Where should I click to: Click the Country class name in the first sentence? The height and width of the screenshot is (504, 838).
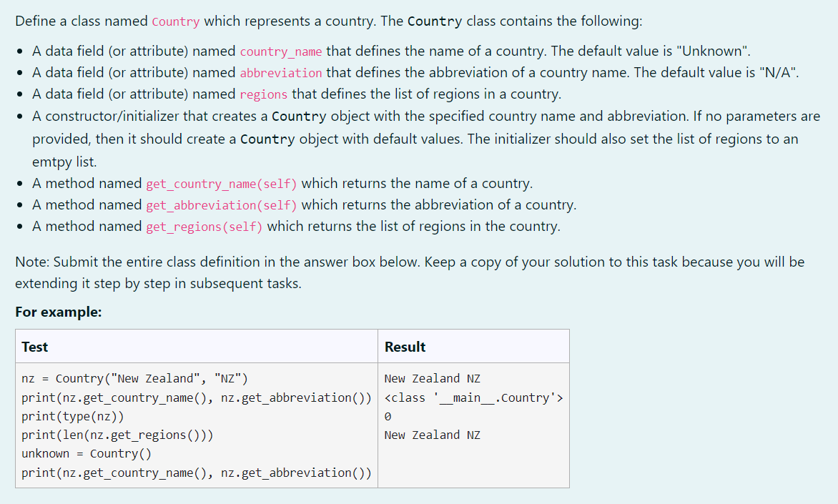[x=175, y=21]
